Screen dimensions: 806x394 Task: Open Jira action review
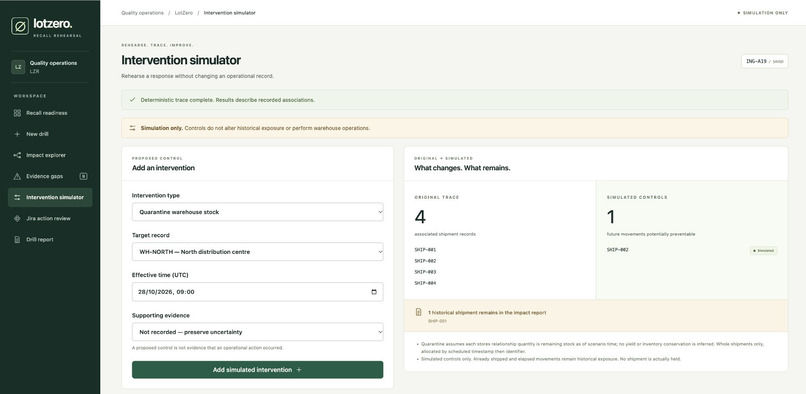point(50,219)
